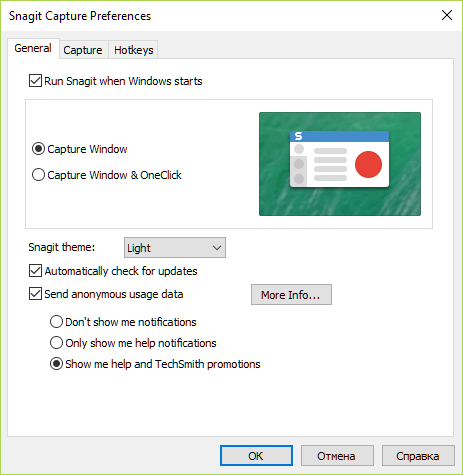Click the red record circle in preview
This screenshot has height=475, width=463.
(x=368, y=164)
